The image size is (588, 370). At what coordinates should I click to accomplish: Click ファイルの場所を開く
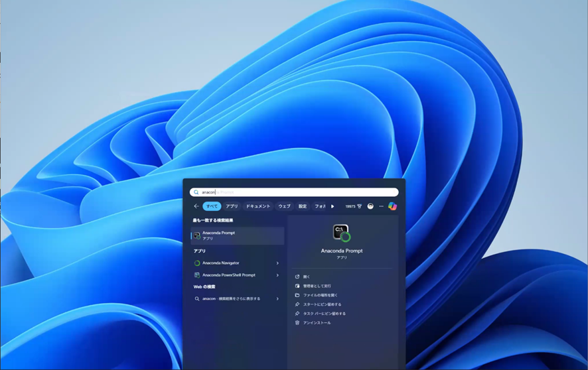click(x=320, y=295)
